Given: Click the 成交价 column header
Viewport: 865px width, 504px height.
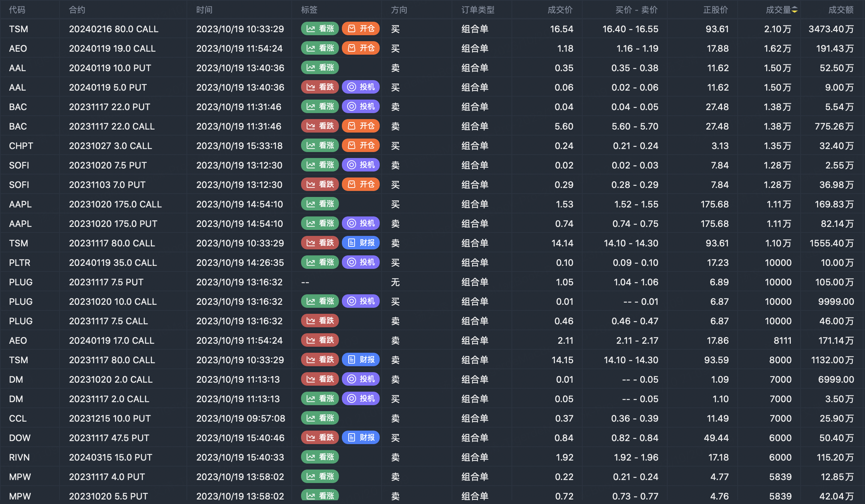Looking at the screenshot, I should coord(560,10).
